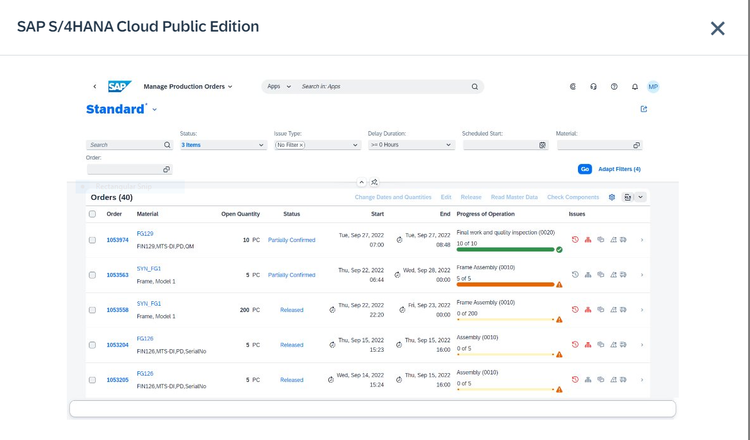Viewport: 750px width, 440px height.
Task: Click the Go button
Action: click(585, 169)
